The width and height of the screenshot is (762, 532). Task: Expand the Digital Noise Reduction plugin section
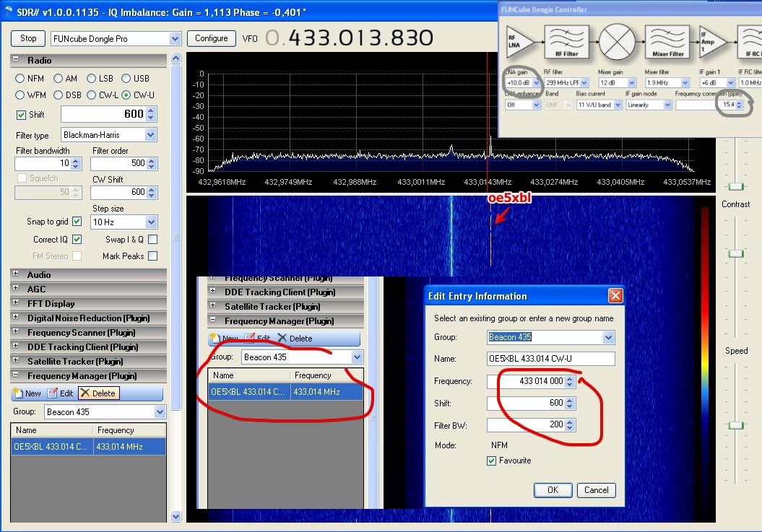pos(16,317)
